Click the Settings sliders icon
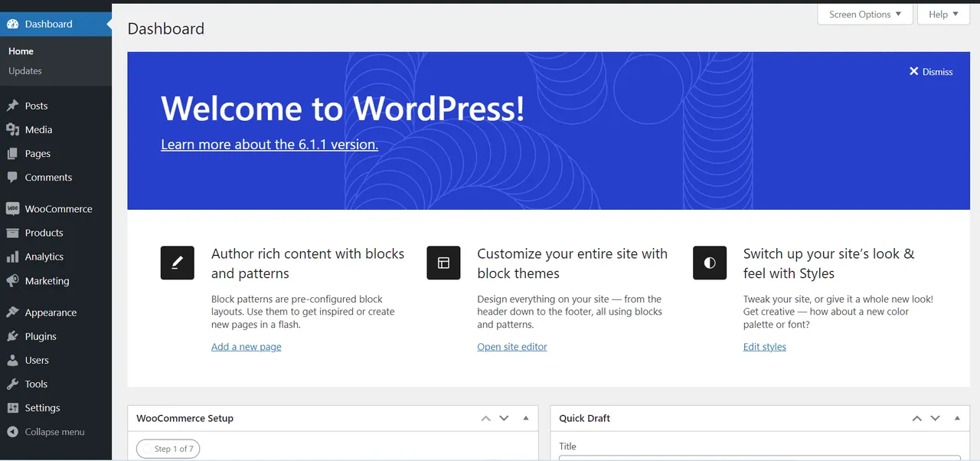This screenshot has height=461, width=980. point(12,408)
